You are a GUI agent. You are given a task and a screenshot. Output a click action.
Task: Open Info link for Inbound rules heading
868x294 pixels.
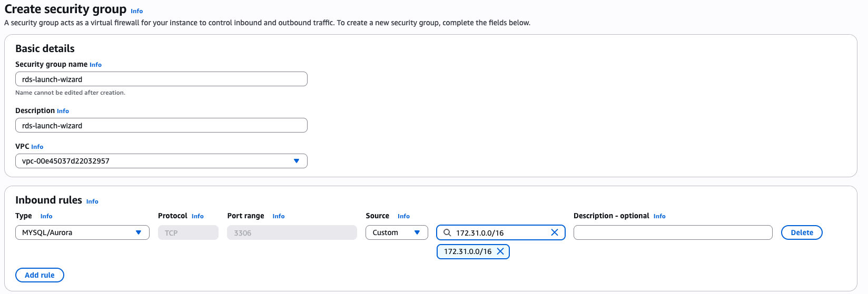[92, 201]
